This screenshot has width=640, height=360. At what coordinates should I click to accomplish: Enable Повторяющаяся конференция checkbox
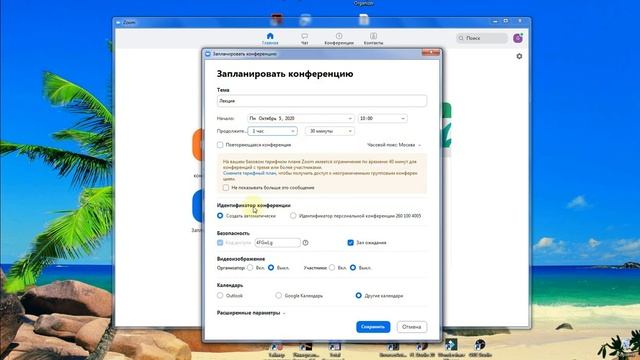pyautogui.click(x=220, y=145)
